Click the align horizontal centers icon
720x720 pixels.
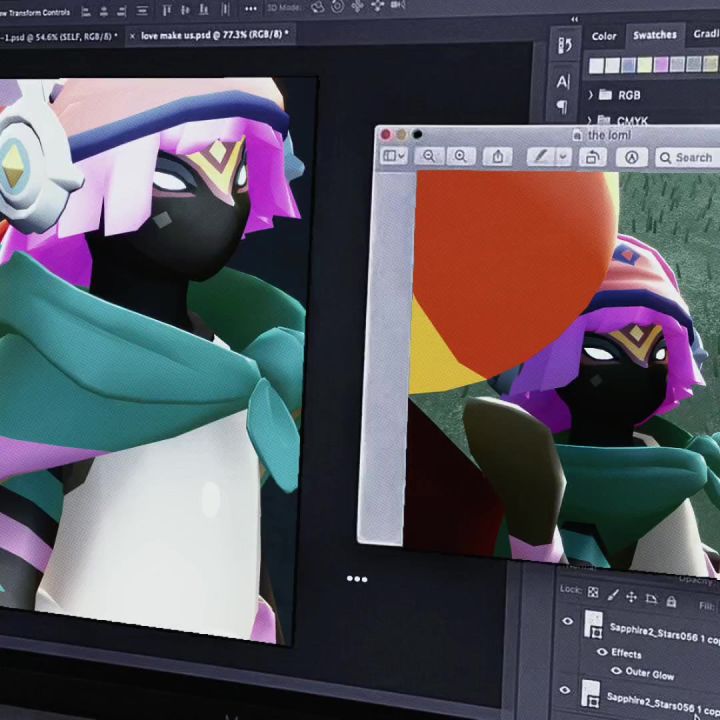104,11
